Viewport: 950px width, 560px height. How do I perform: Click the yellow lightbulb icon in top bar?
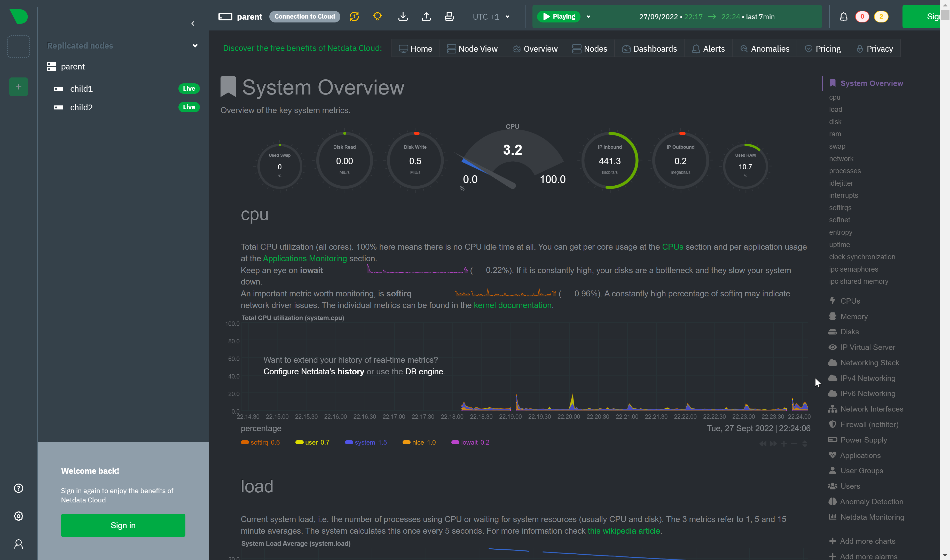click(377, 17)
